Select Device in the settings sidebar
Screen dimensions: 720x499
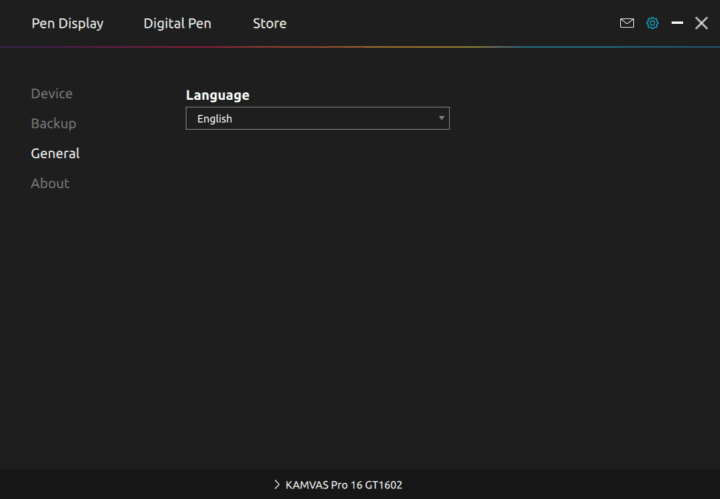click(52, 93)
